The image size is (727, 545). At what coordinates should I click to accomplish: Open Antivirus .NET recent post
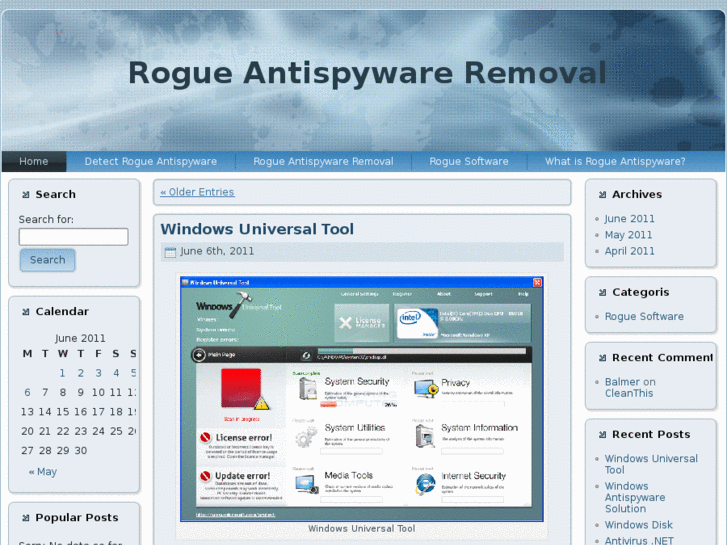coord(639,540)
